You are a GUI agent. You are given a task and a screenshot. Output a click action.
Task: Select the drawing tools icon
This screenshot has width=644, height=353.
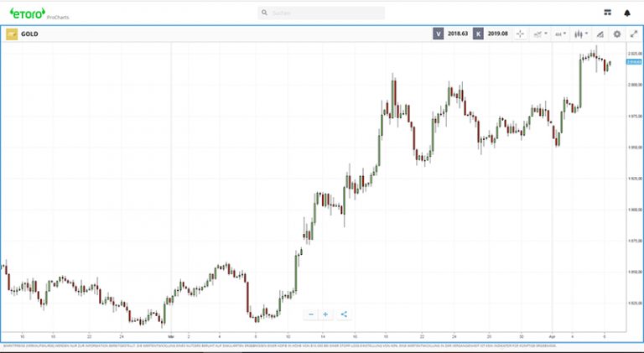pyautogui.click(x=600, y=34)
